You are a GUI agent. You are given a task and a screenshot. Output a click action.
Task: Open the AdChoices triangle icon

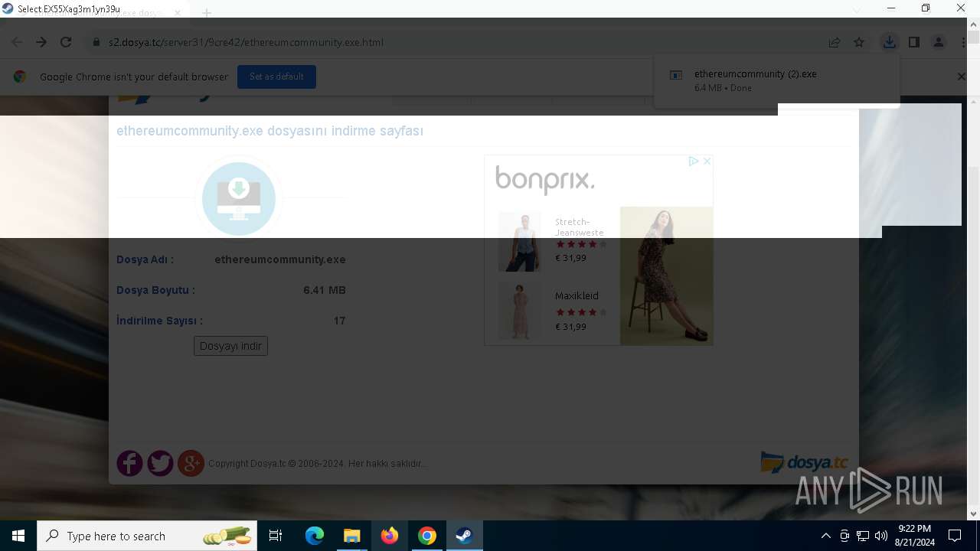pyautogui.click(x=693, y=161)
